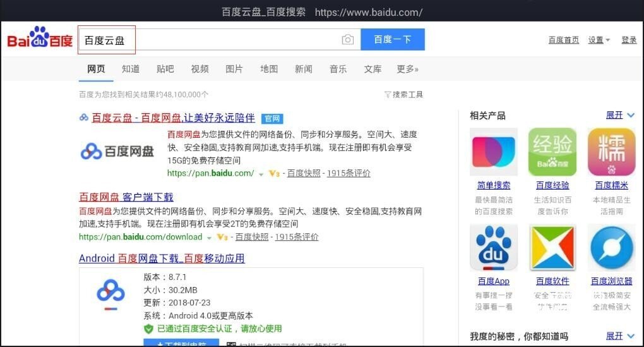Click the 大小：30.2MB text
The width and height of the screenshot is (644, 347).
pos(170,290)
